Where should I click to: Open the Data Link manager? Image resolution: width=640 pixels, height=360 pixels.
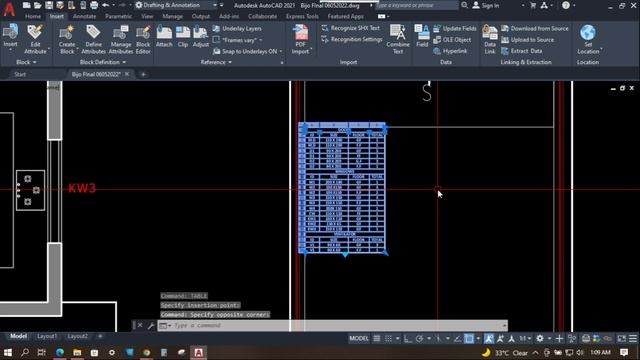pos(490,39)
